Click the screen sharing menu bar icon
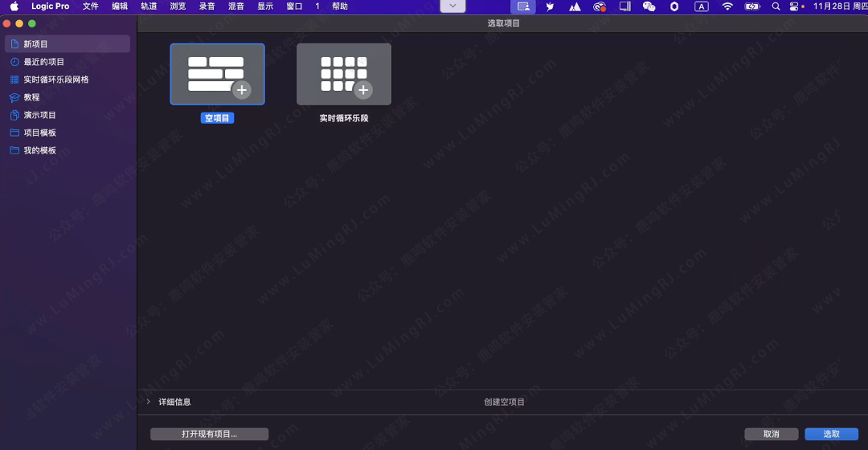The image size is (868, 450). point(523,6)
